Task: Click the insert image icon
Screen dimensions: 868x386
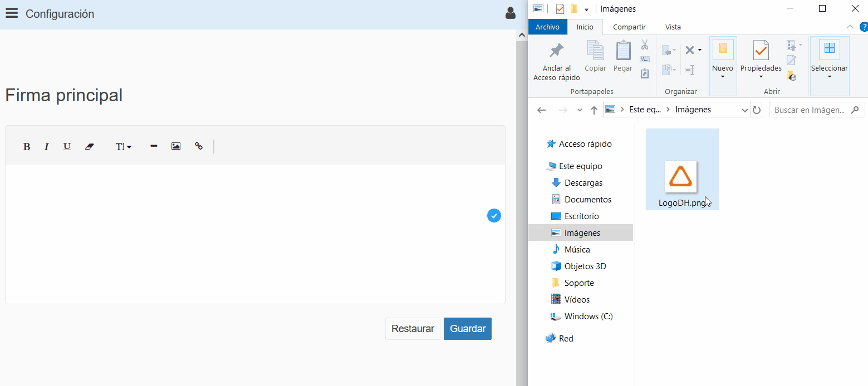Action: tap(176, 146)
